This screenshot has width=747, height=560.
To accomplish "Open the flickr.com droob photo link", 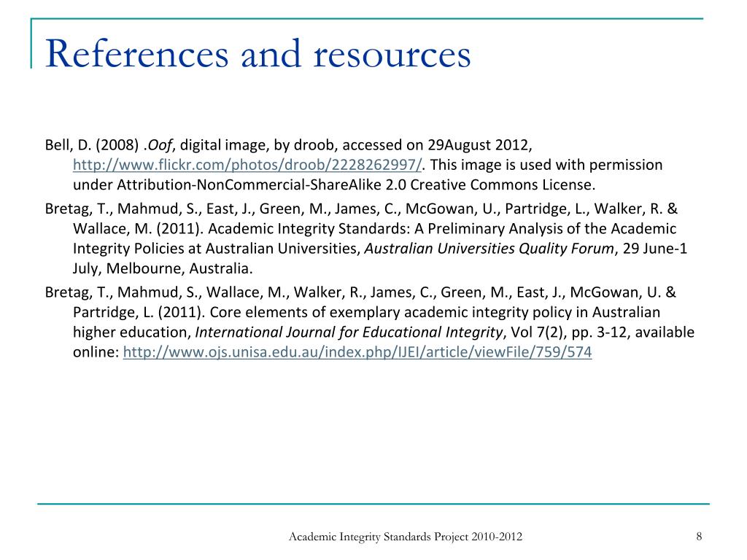I will click(x=247, y=165).
